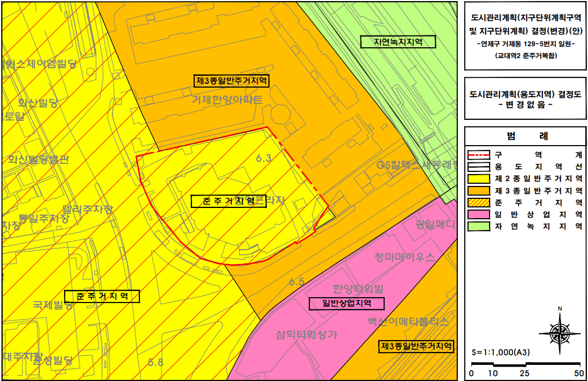Click the 범례 legend header
Image resolution: width=588 pixels, height=381 pixels.
click(x=525, y=136)
